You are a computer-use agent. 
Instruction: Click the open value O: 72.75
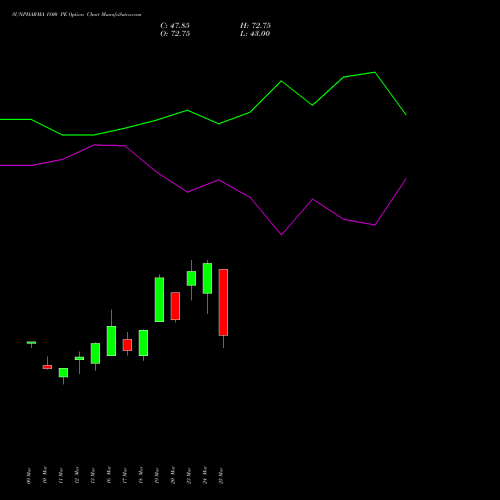(x=175, y=34)
